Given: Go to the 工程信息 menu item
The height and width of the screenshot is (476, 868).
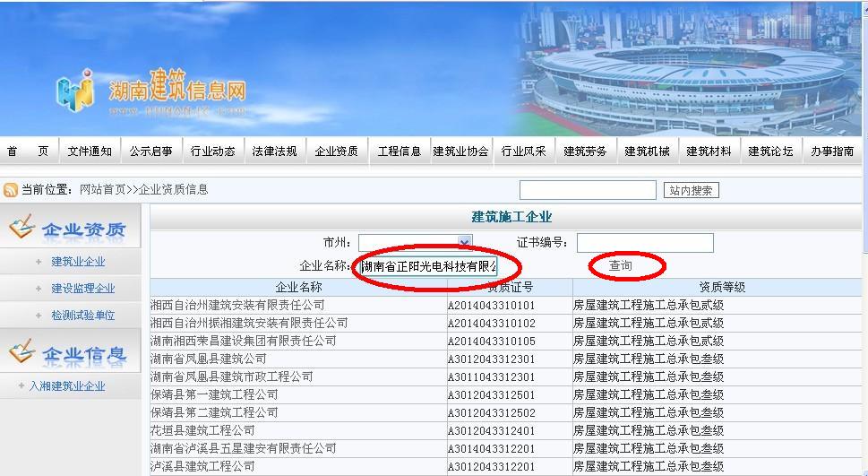Looking at the screenshot, I should (x=399, y=151).
